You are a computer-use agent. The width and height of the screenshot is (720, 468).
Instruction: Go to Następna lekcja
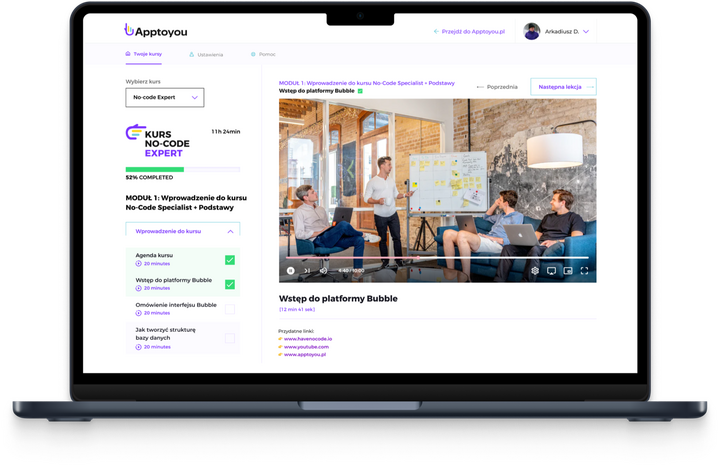point(563,87)
